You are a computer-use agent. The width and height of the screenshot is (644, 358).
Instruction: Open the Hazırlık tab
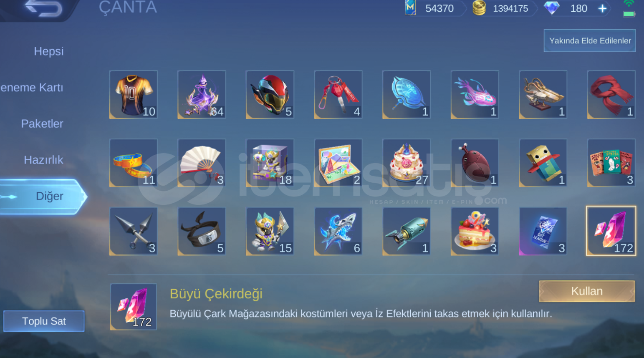(43, 160)
